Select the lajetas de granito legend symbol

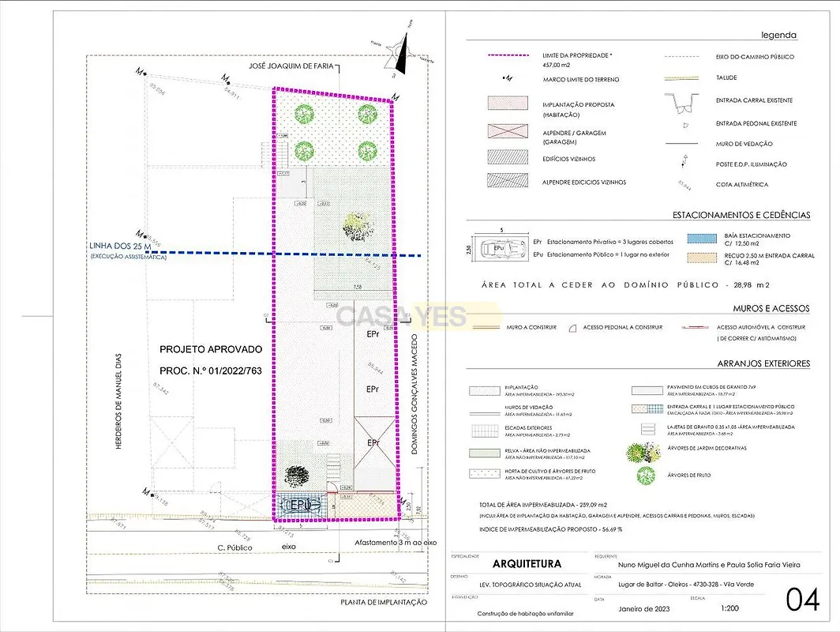click(647, 430)
